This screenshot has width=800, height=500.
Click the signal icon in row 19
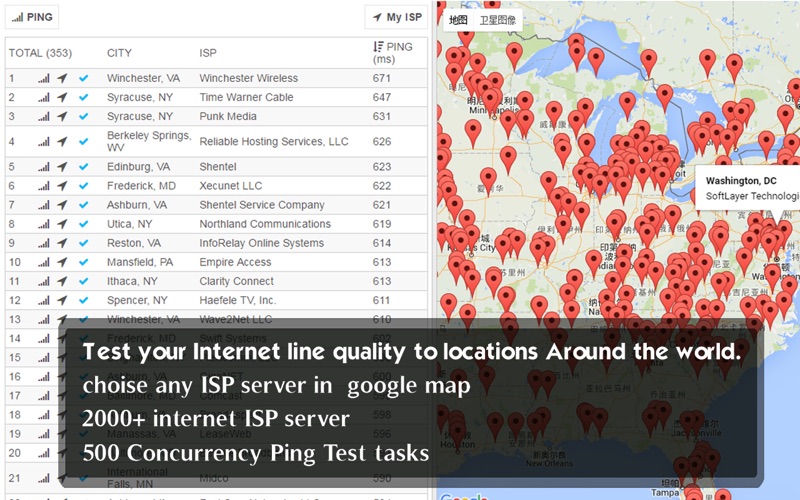(44, 434)
